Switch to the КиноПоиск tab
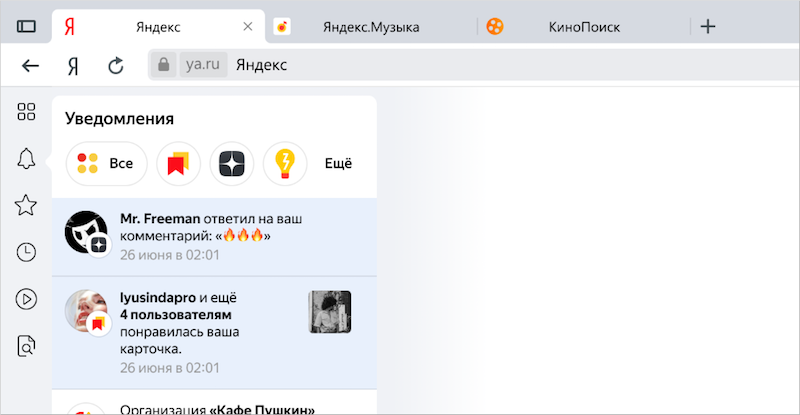 (x=584, y=27)
